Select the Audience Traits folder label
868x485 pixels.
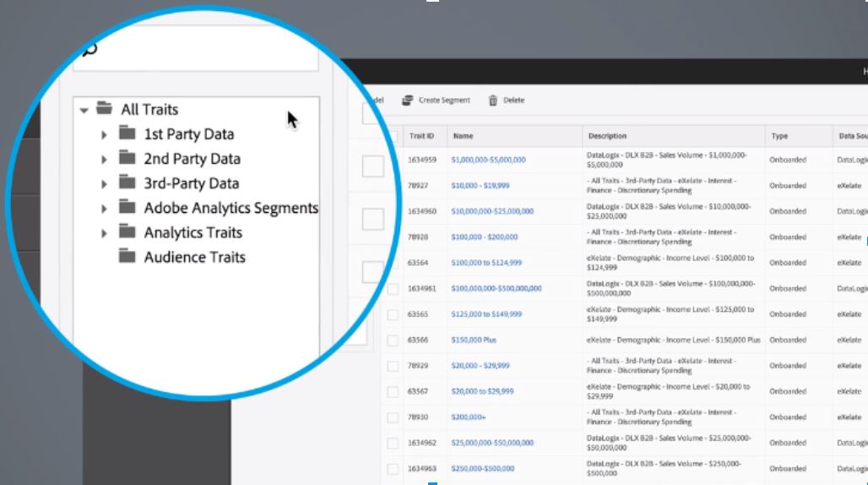tap(194, 258)
